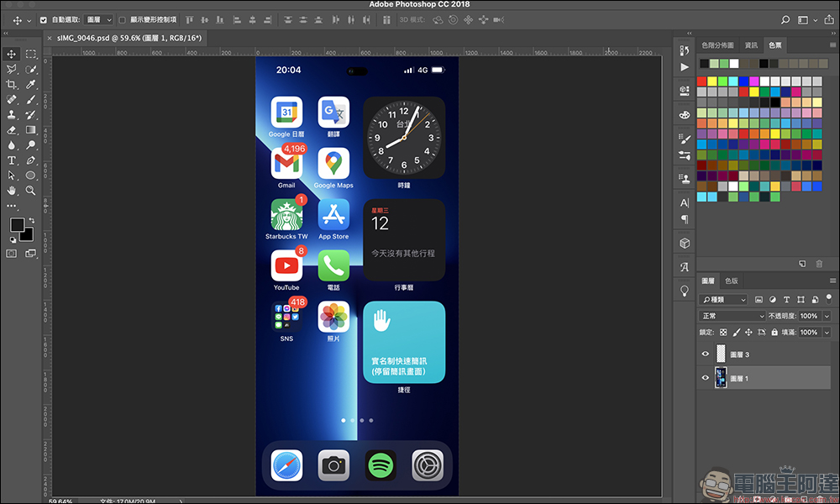Toggle layer filtering on/off switch
The width and height of the screenshot is (840, 504).
829,298
